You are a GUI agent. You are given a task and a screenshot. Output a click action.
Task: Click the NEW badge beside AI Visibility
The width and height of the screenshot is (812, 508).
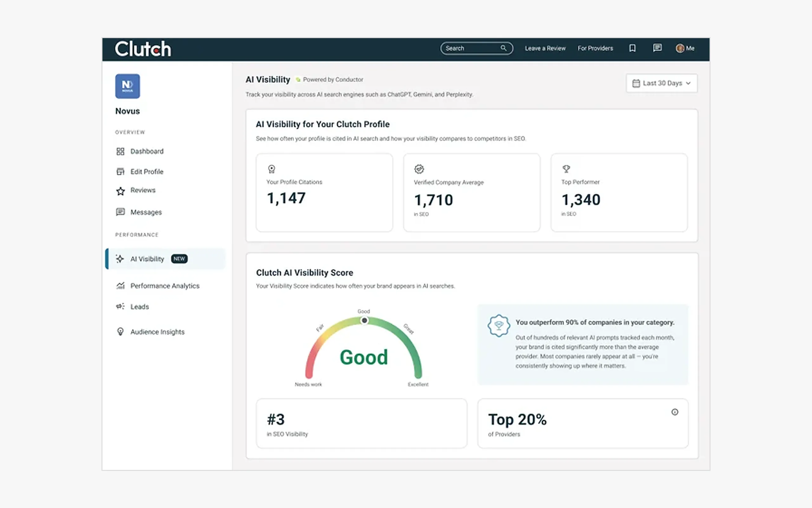[179, 259]
